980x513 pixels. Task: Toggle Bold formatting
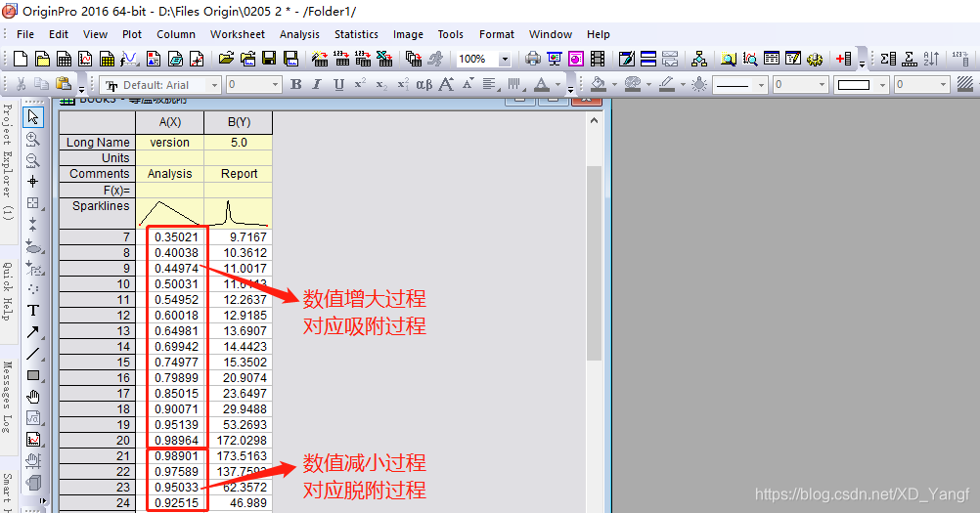[296, 84]
